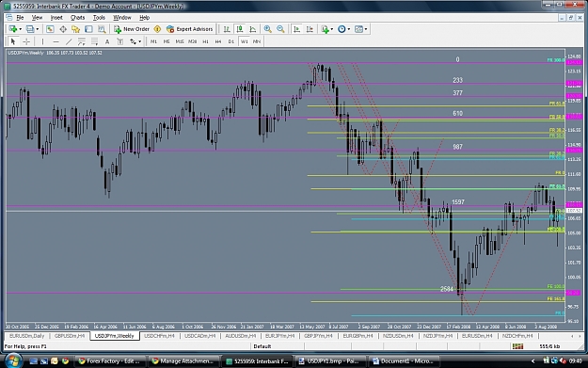This screenshot has height=368, width=588.
Task: Expand the Indicators dropdown arrow
Action: point(332,29)
